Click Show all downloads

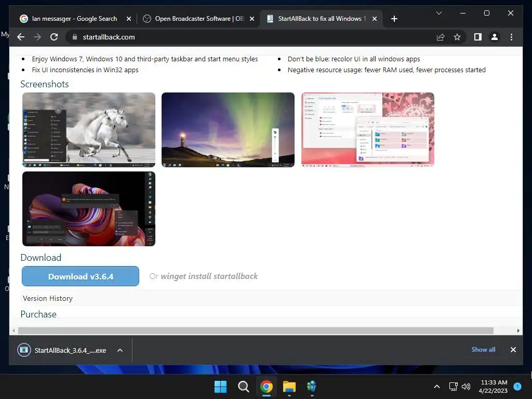point(483,350)
